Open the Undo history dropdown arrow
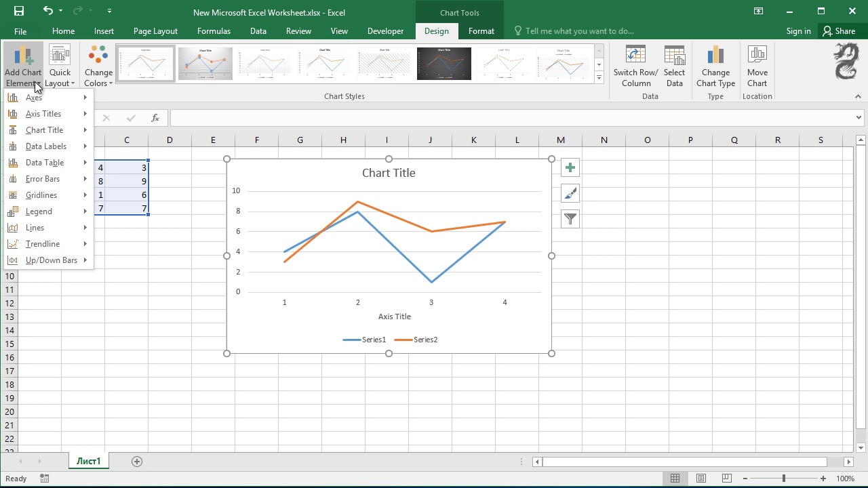 [60, 11]
